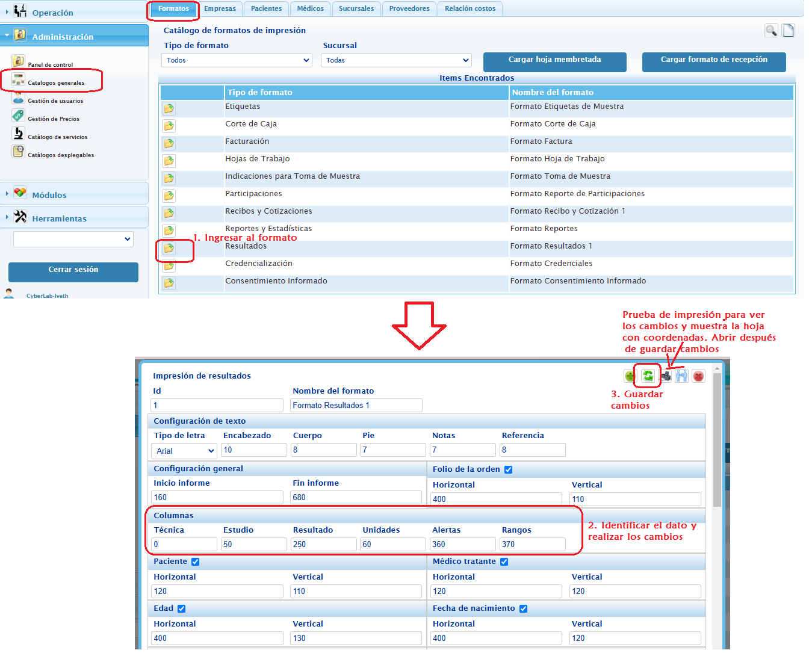Click the Panel de control sidebar icon
The image size is (812, 653).
pos(19,61)
